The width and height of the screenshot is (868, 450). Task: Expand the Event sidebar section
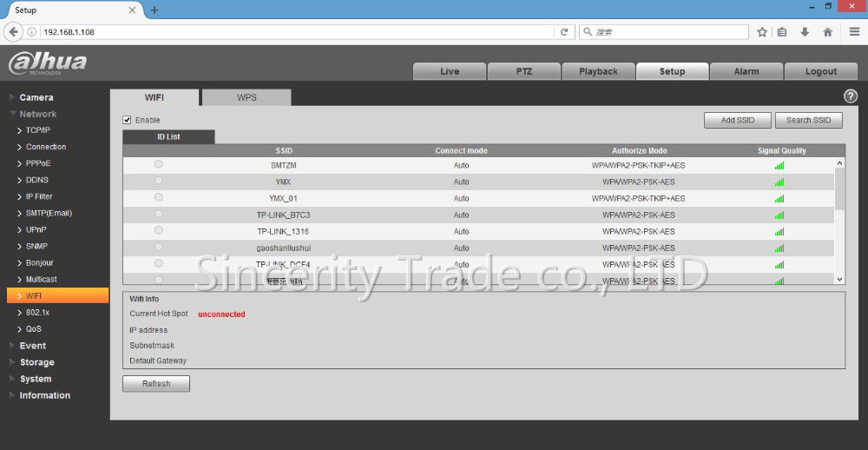32,346
